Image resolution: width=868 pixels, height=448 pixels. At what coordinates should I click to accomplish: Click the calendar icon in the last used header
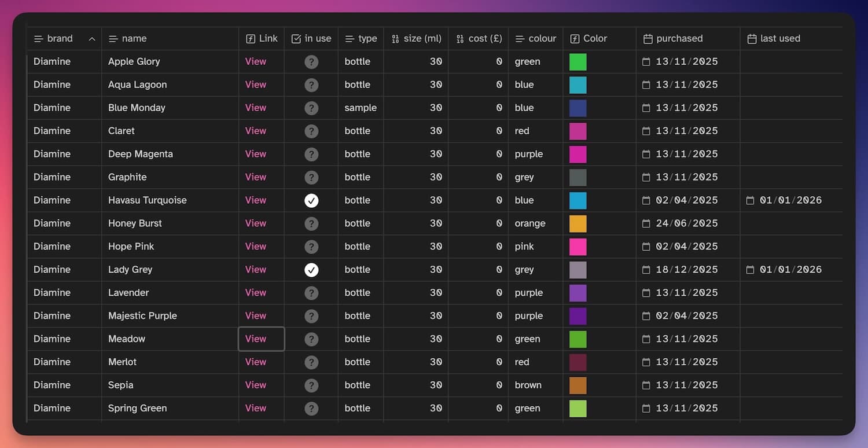[752, 39]
